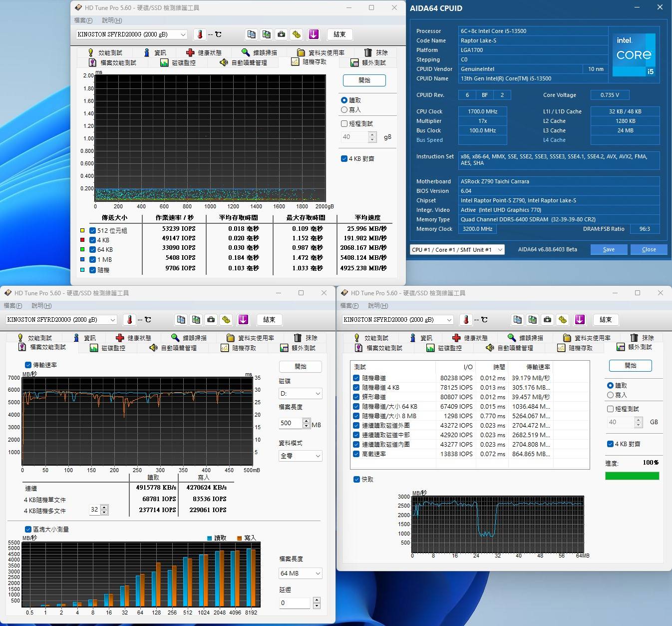Toggle 傳輸速率 checkbox in bottom-left window
672x626 pixels.
point(28,365)
